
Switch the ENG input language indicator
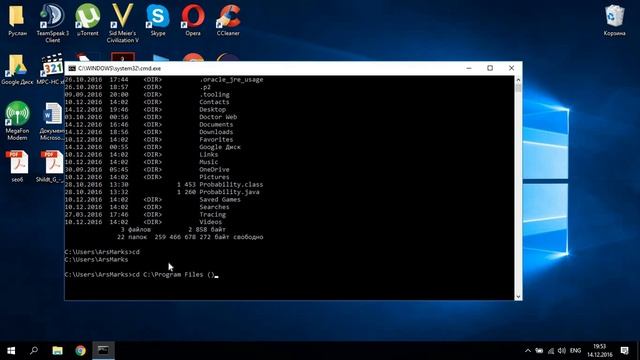click(x=576, y=351)
